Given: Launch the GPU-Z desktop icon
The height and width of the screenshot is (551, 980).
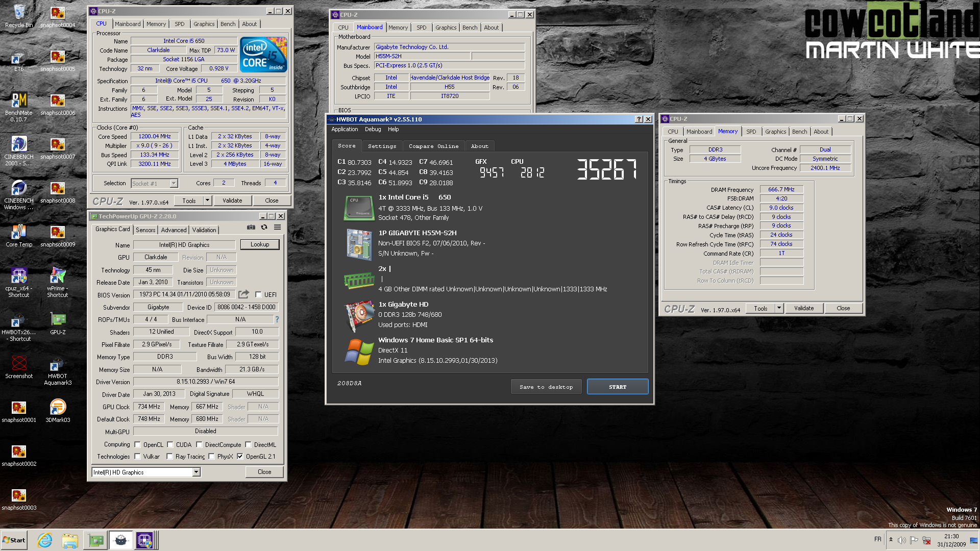Looking at the screenshot, I should (x=58, y=323).
